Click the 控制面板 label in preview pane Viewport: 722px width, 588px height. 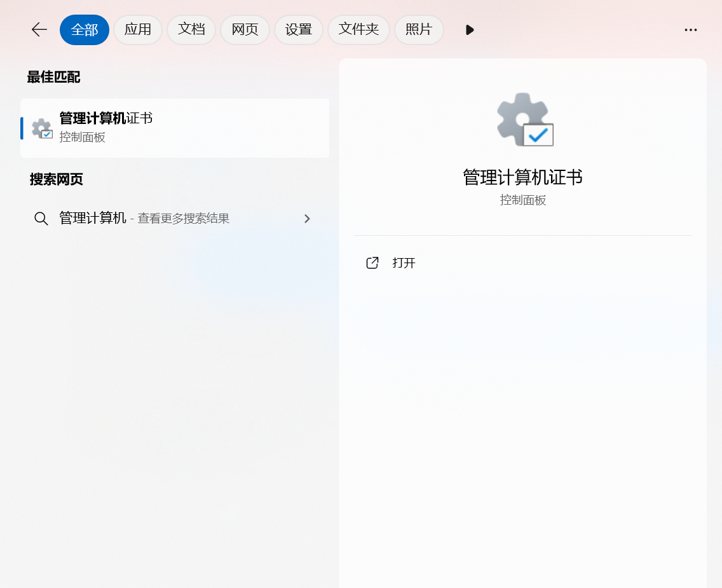[522, 200]
